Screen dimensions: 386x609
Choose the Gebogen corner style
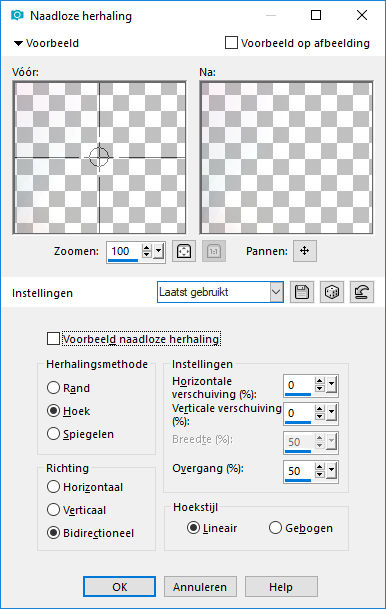275,528
